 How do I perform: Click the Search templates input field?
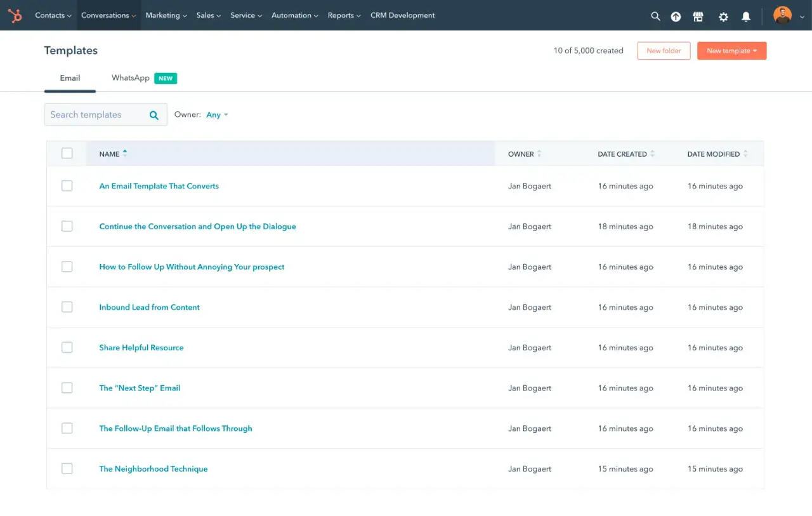pyautogui.click(x=95, y=115)
